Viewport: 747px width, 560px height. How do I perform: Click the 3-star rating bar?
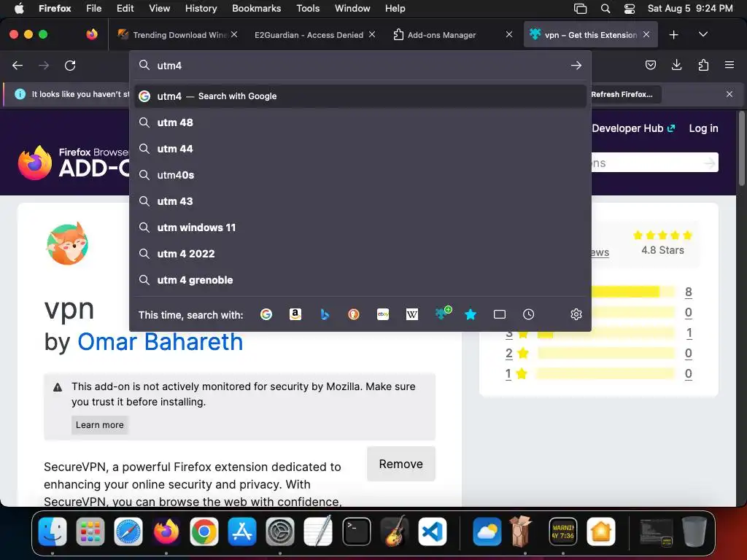pyautogui.click(x=606, y=332)
